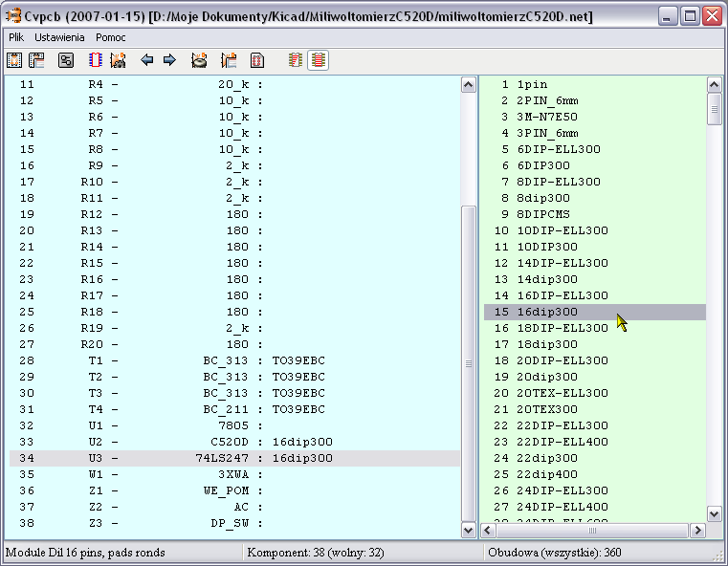Select component row 37 Z2 AC

click(234, 507)
